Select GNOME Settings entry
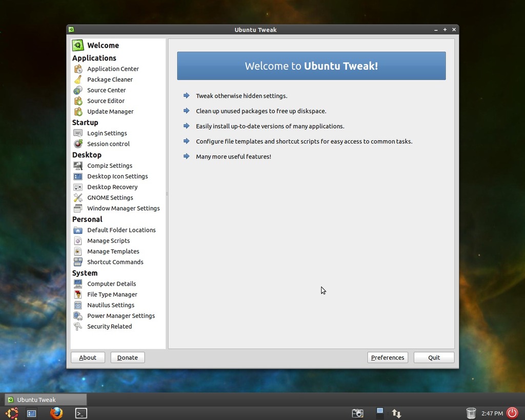Viewport: 525px width, 420px height. pyautogui.click(x=110, y=198)
